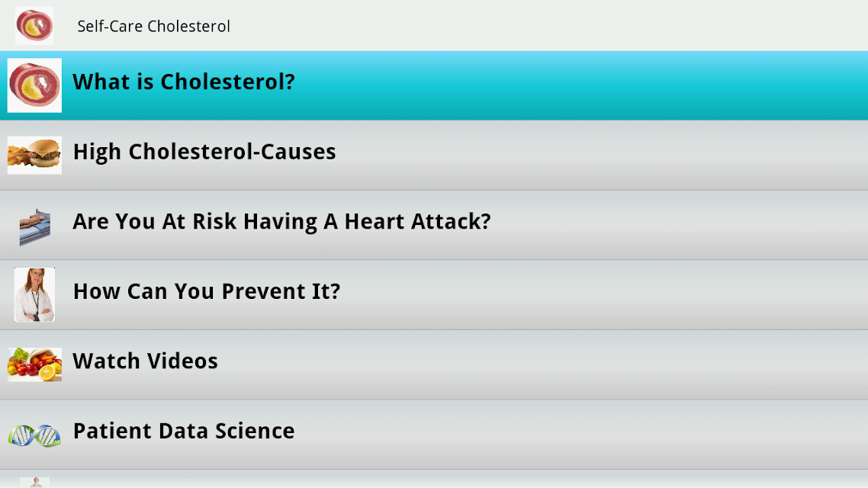
Task: Tap the Self-Care Cholesterol app icon
Action: 34,25
